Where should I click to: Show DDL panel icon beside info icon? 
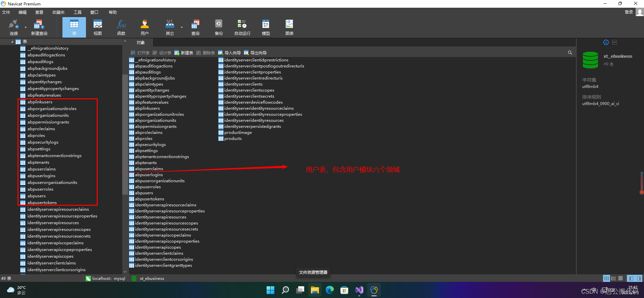tap(614, 42)
